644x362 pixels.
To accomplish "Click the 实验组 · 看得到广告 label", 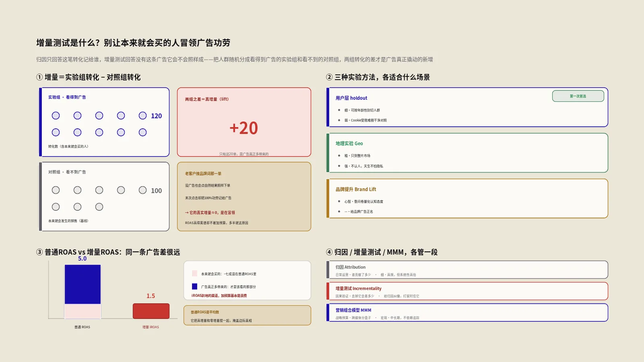I will click(67, 97).
